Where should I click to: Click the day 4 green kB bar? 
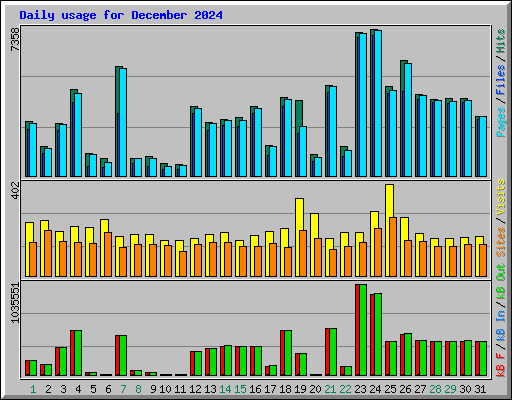[x=78, y=353]
